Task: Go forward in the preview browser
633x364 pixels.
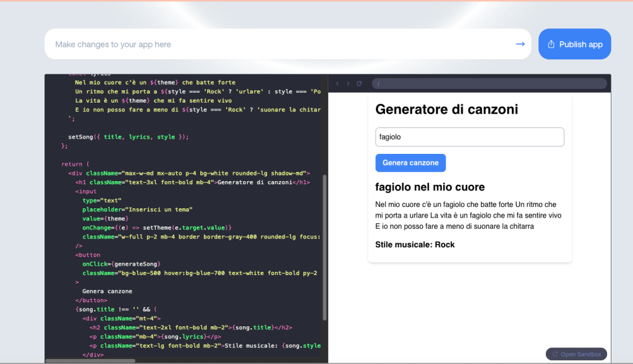Action: tap(348, 83)
